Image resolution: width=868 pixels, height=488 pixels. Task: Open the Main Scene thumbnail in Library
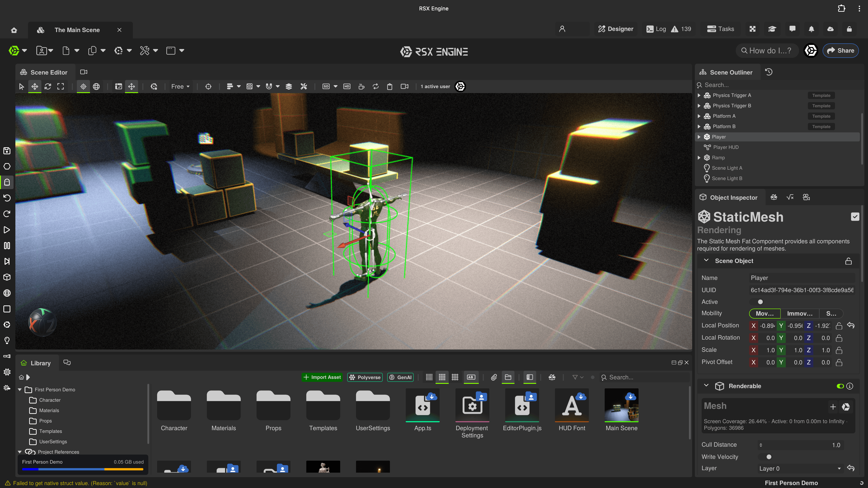coord(621,405)
